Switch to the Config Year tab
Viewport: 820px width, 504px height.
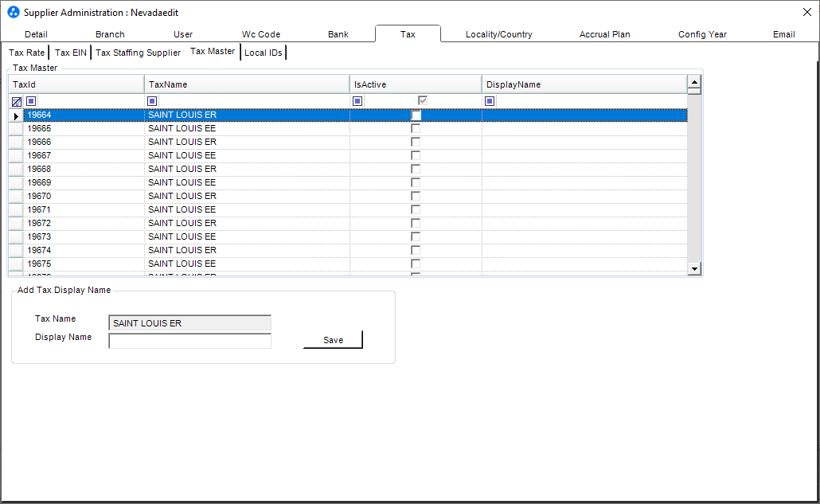click(x=702, y=34)
